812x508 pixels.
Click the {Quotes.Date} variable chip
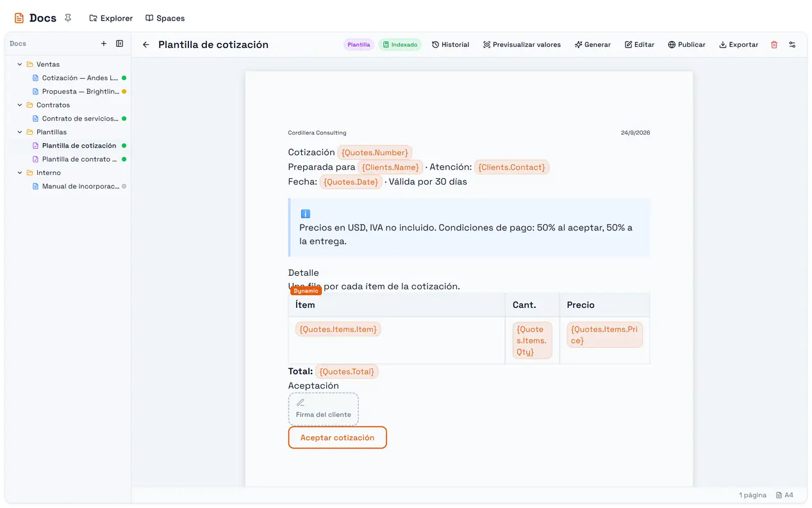pos(351,182)
